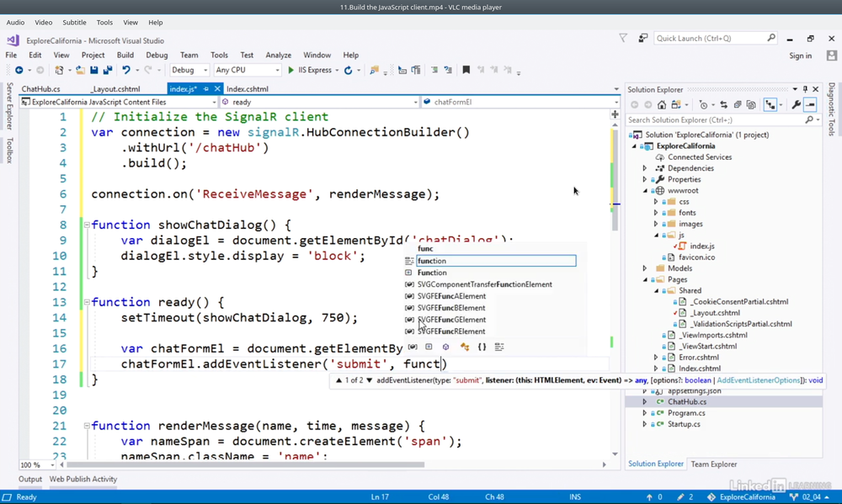Open the Any CPU platform dropdown
The height and width of the screenshot is (504, 842).
(247, 71)
